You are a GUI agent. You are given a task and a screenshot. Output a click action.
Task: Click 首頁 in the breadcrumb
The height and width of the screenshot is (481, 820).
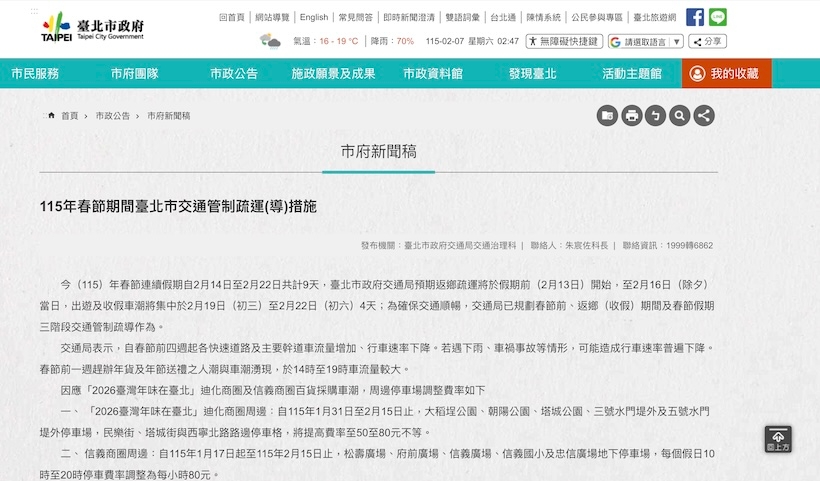coord(70,116)
